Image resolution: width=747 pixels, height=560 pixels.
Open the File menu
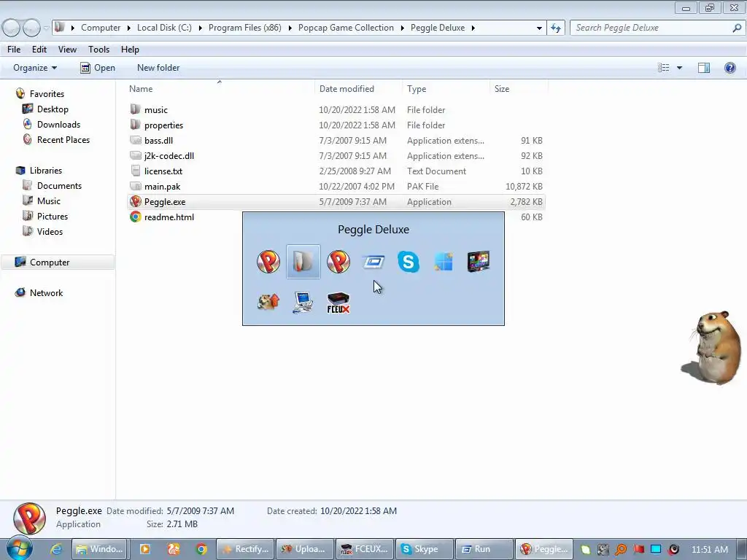14,50
